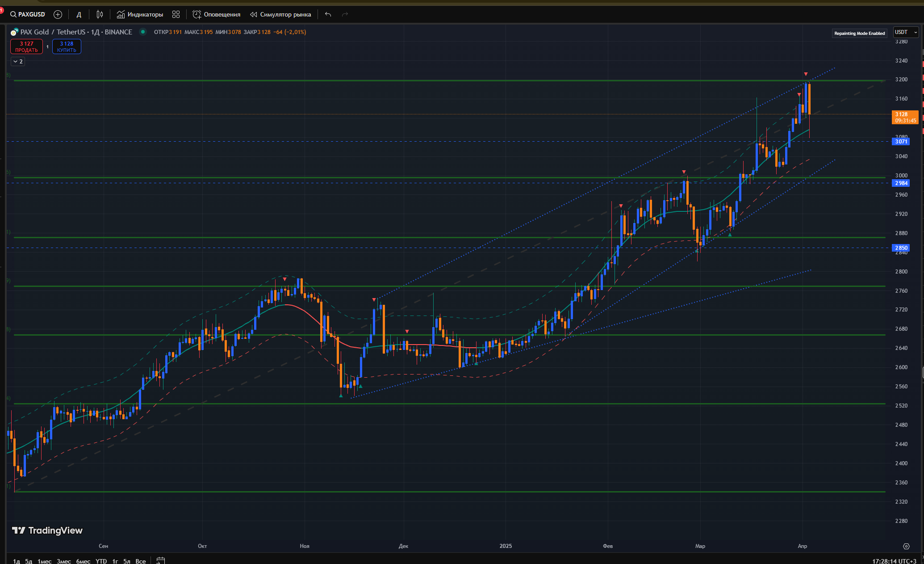Click the 2400 price scale label
924x564 pixels.
901,463
